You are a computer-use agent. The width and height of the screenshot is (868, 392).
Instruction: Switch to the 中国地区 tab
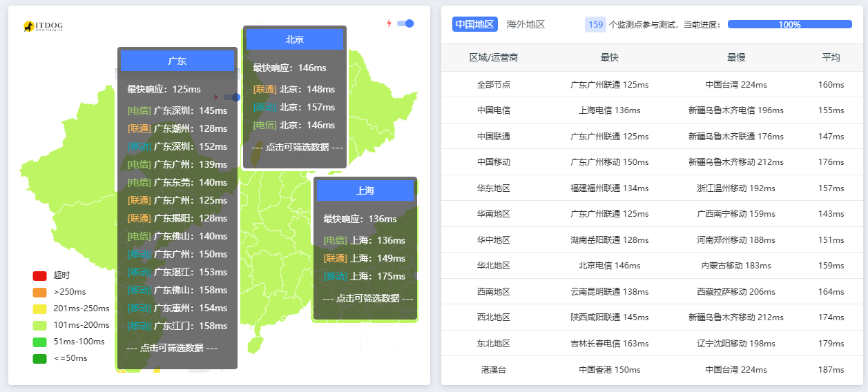click(x=475, y=24)
